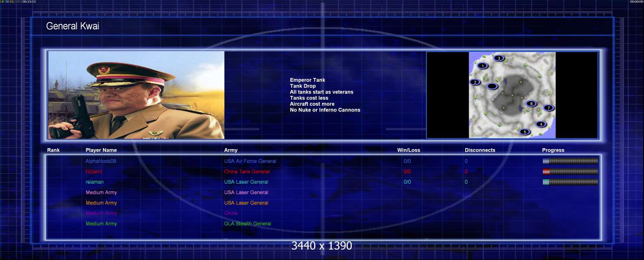This screenshot has height=260, width=644.
Task: Click start position marker 3 on the map
Action: (499, 58)
